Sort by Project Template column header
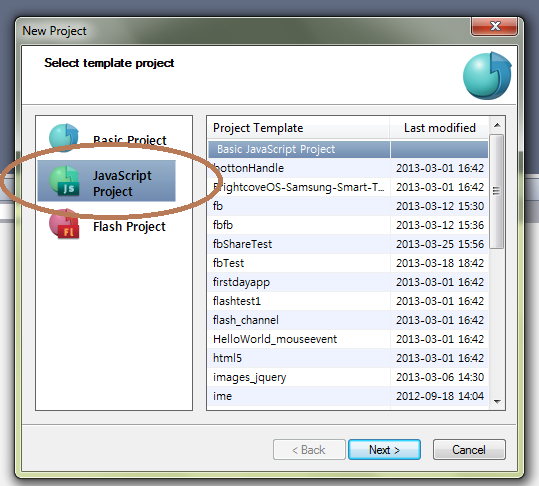Viewport: 539px width, 486px height. (298, 128)
